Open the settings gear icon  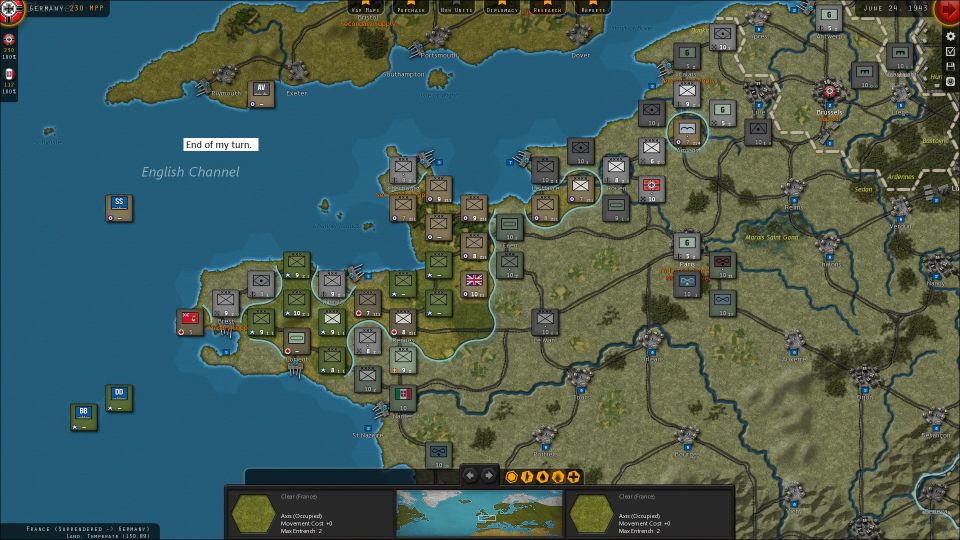click(951, 36)
